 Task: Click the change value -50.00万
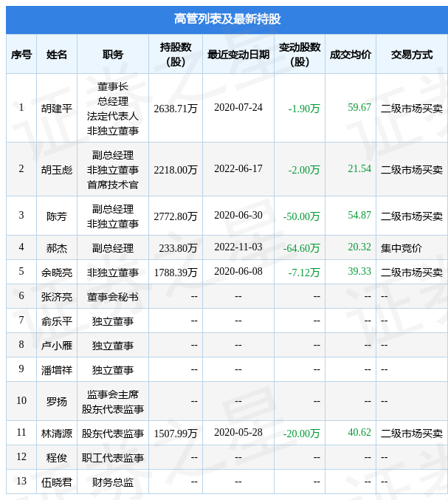click(x=301, y=216)
